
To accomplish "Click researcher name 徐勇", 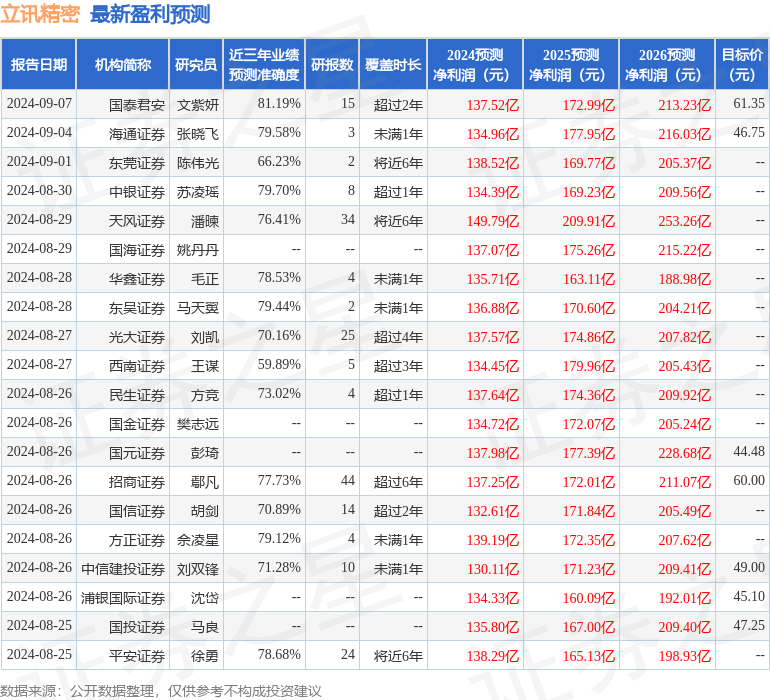I will (205, 656).
